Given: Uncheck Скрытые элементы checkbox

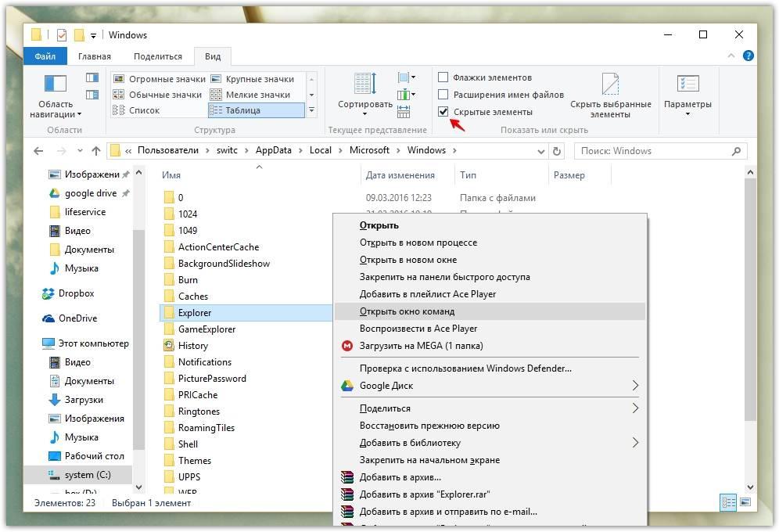Looking at the screenshot, I should point(443,111).
